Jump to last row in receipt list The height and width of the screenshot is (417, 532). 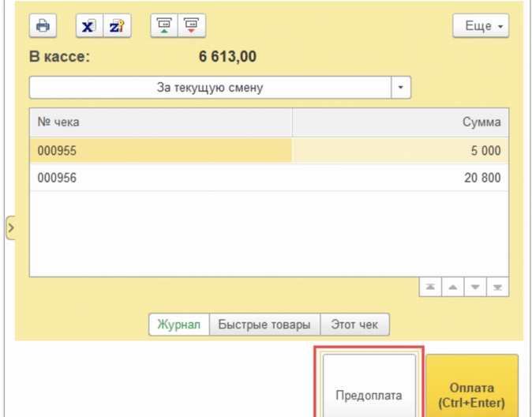pyautogui.click(x=497, y=287)
